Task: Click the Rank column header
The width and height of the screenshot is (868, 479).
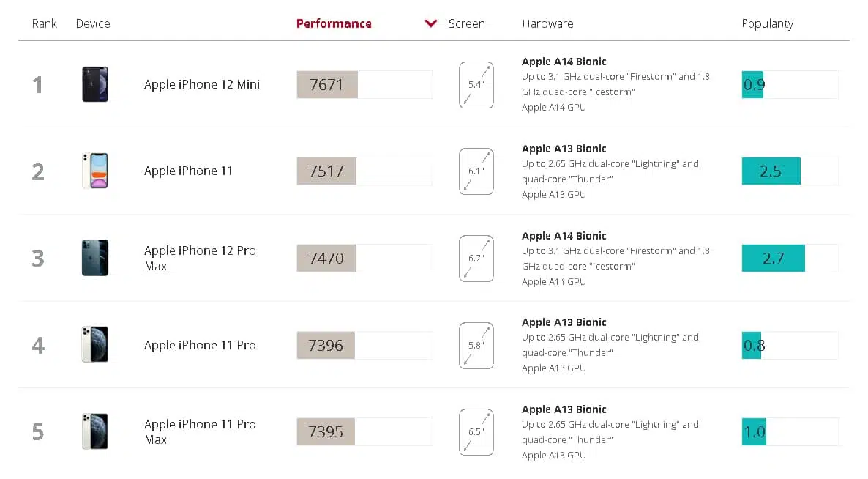Action: click(45, 23)
